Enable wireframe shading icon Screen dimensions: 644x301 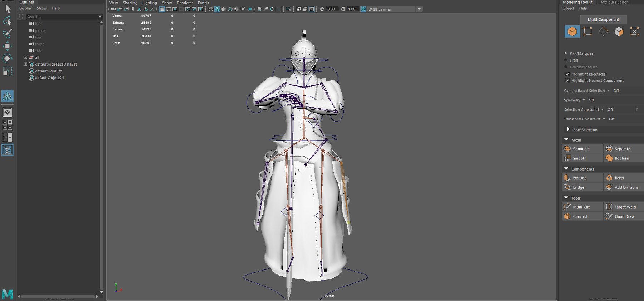pos(211,9)
